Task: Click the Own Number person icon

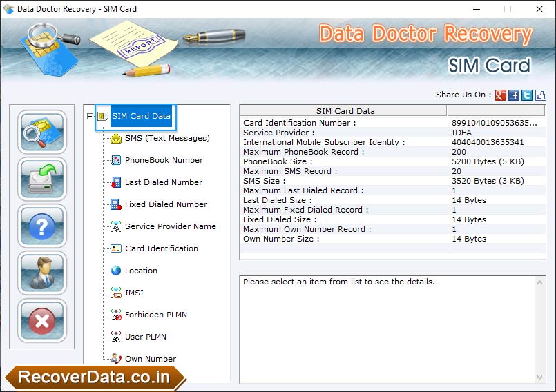Action: click(x=116, y=359)
